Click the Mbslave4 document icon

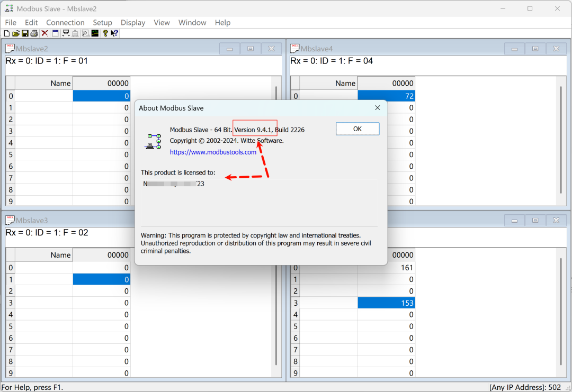click(294, 48)
